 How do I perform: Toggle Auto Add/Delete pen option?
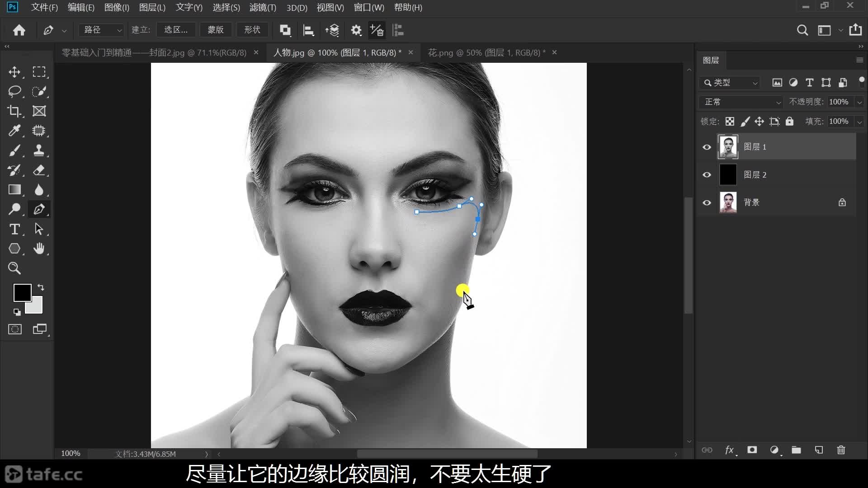tap(377, 30)
